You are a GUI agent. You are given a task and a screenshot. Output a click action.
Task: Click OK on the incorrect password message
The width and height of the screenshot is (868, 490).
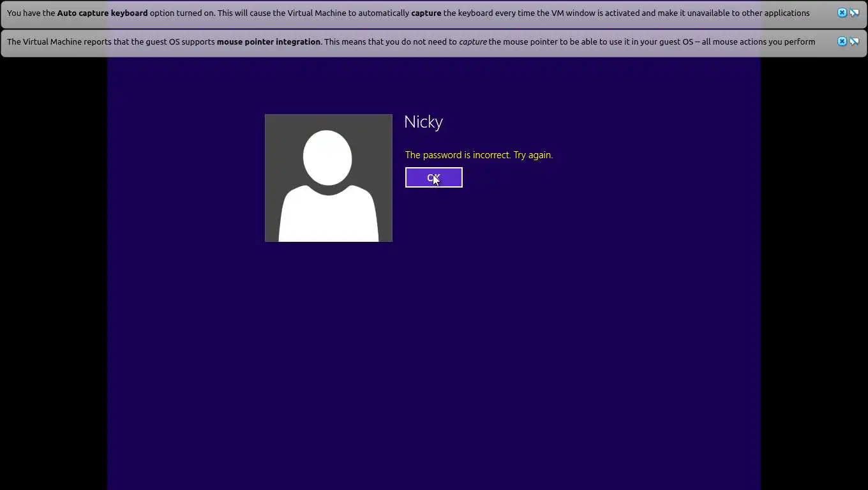(433, 177)
